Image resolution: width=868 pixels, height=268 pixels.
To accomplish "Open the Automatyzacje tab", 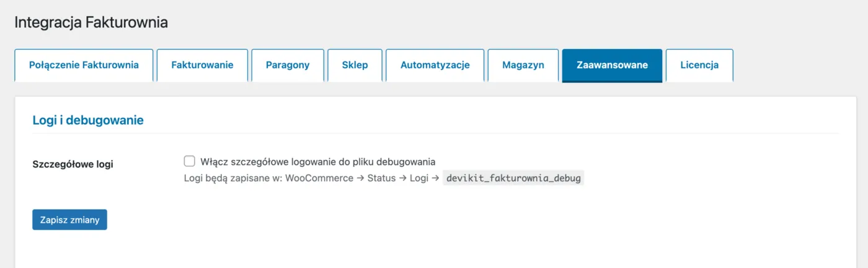I will pyautogui.click(x=435, y=65).
